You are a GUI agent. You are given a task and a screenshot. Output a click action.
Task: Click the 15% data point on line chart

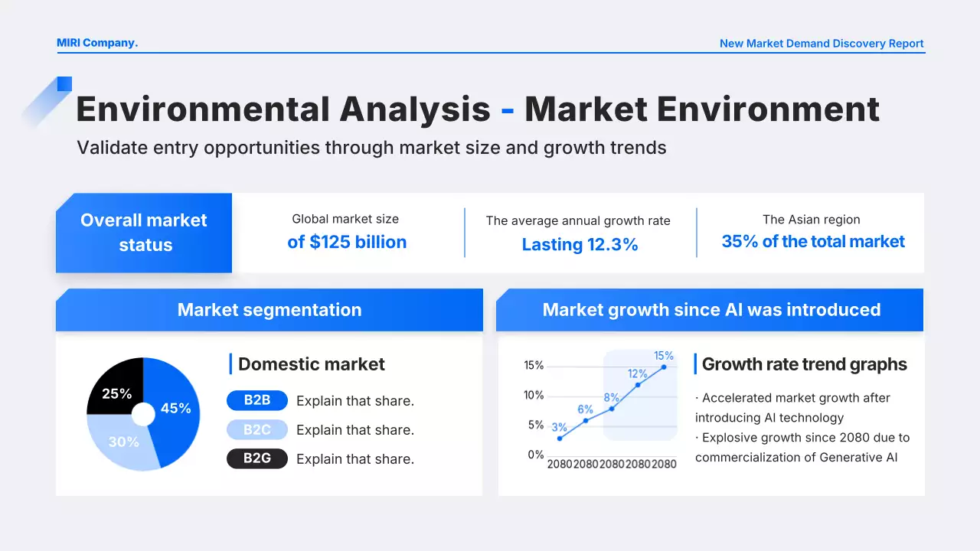click(663, 367)
